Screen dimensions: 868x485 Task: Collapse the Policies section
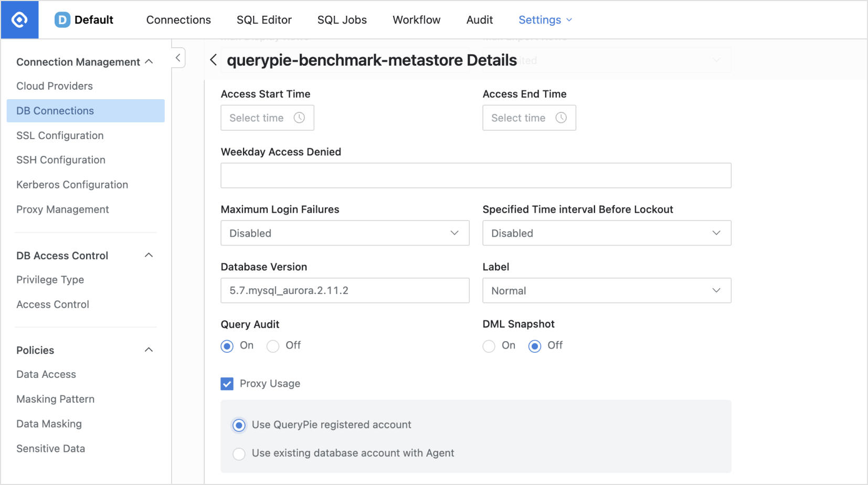click(x=149, y=350)
